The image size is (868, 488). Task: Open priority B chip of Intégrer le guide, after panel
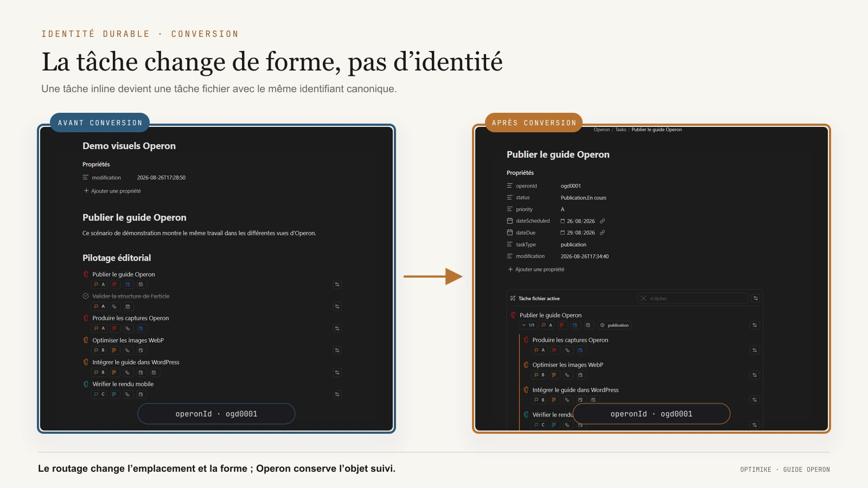tap(539, 400)
